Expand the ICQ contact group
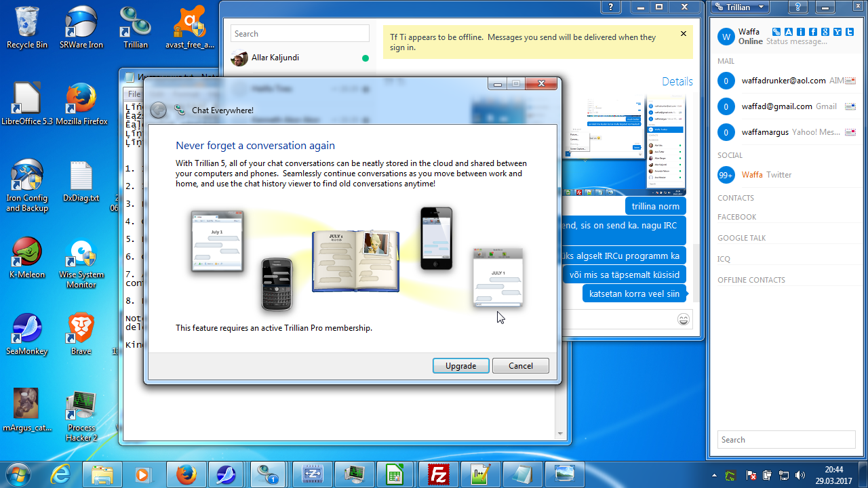 point(724,259)
